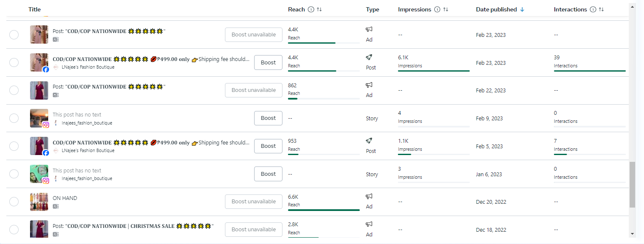Select the Feb 9, 2023 story checkbox
644x244 pixels.
point(14,118)
